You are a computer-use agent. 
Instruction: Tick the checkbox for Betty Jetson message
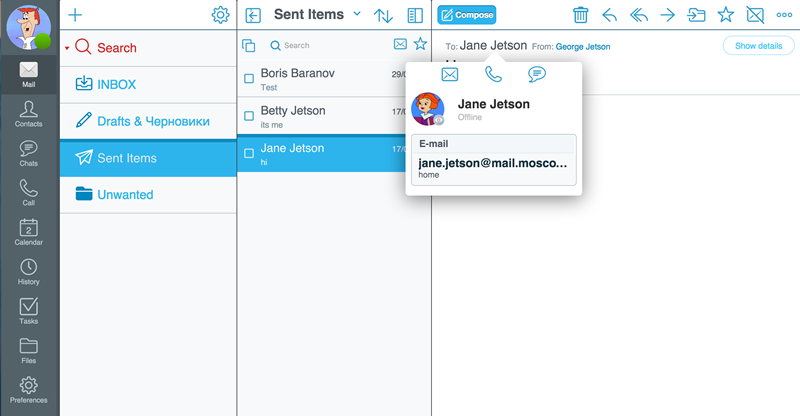[x=249, y=116]
